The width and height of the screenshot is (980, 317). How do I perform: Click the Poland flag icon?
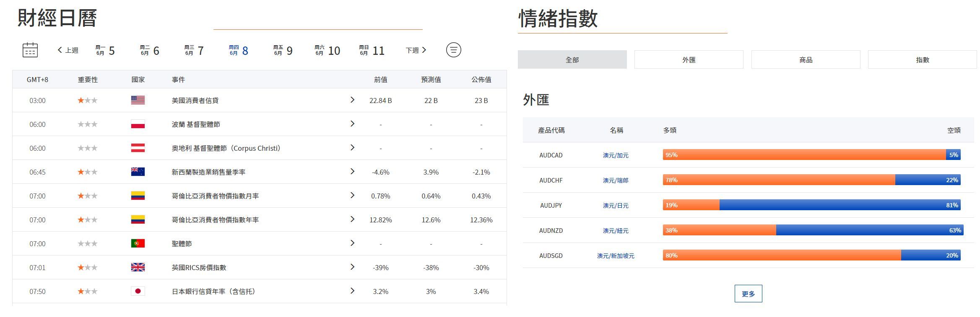138,124
